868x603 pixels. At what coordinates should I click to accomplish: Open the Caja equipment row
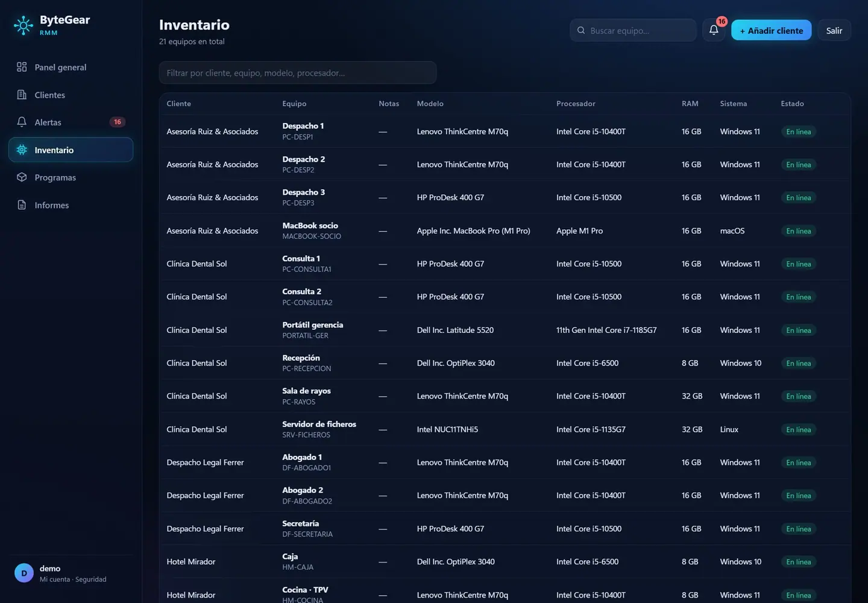pos(505,562)
